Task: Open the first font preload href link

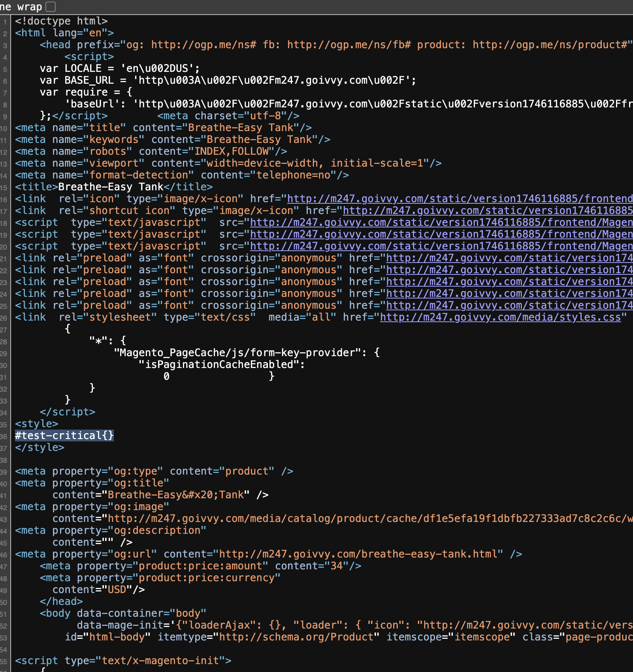Action: click(x=509, y=258)
